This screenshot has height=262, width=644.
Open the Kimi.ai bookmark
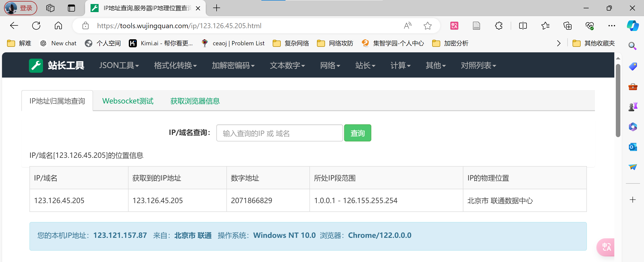point(161,43)
